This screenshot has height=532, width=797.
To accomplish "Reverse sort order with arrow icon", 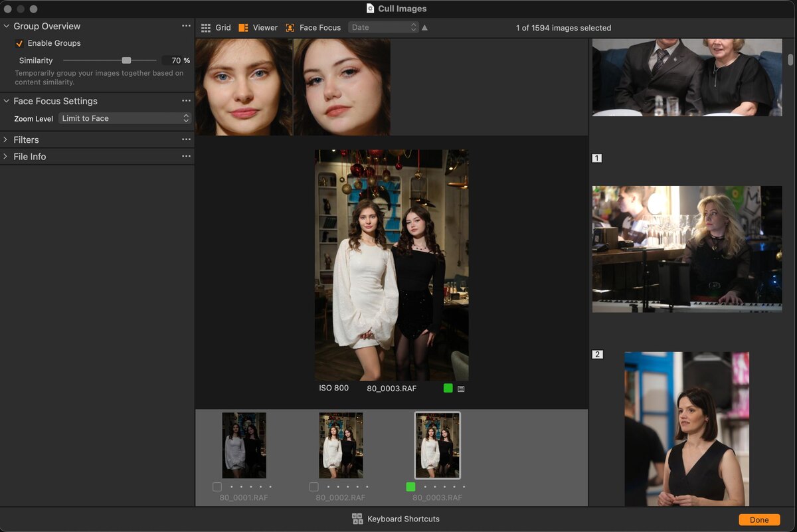I will 424,28.
